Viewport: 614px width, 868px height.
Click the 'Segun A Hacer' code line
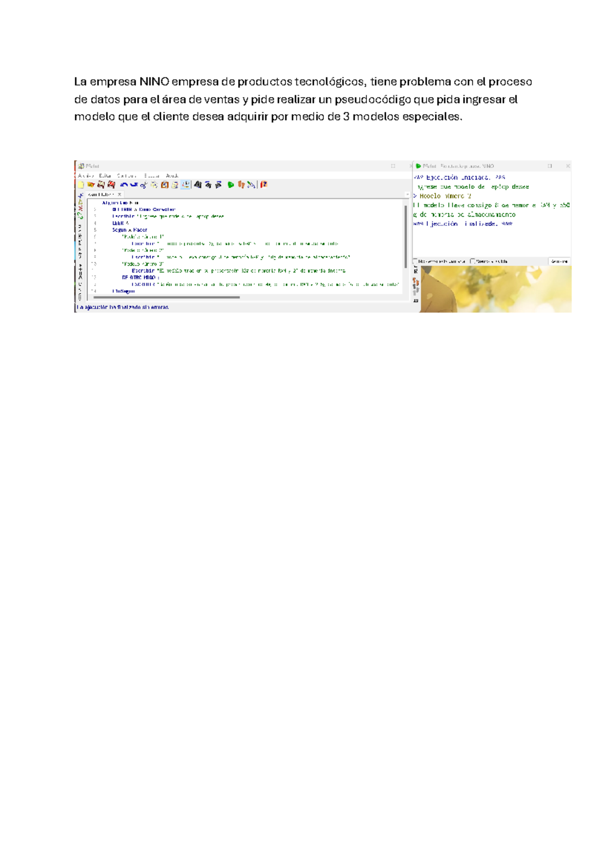pyautogui.click(x=130, y=230)
